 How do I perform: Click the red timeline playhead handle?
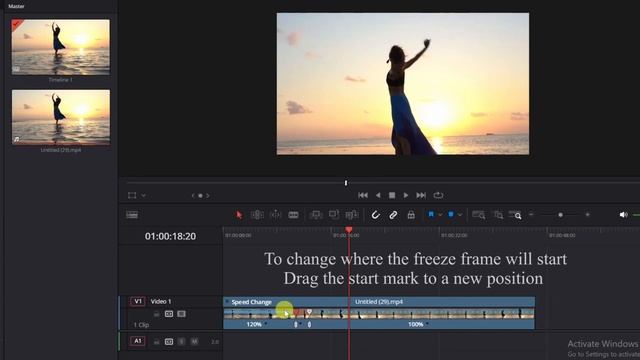(349, 230)
